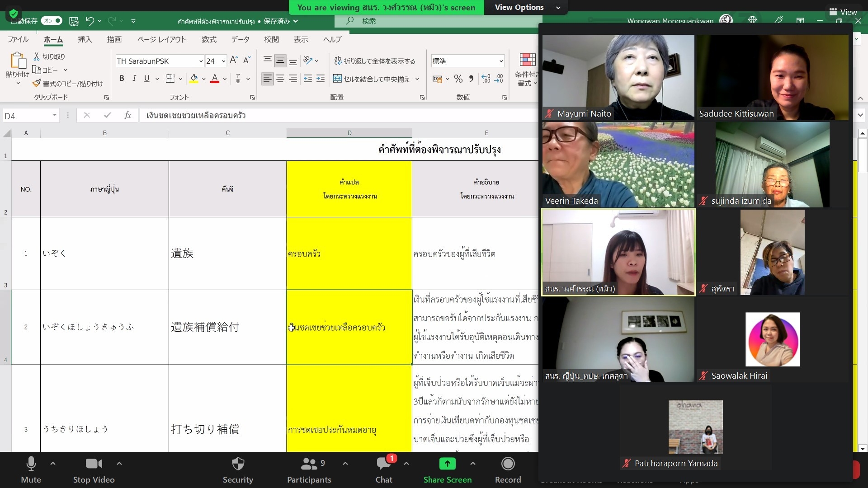
Task: Apply the yellow fill color bucket
Action: coord(194,79)
